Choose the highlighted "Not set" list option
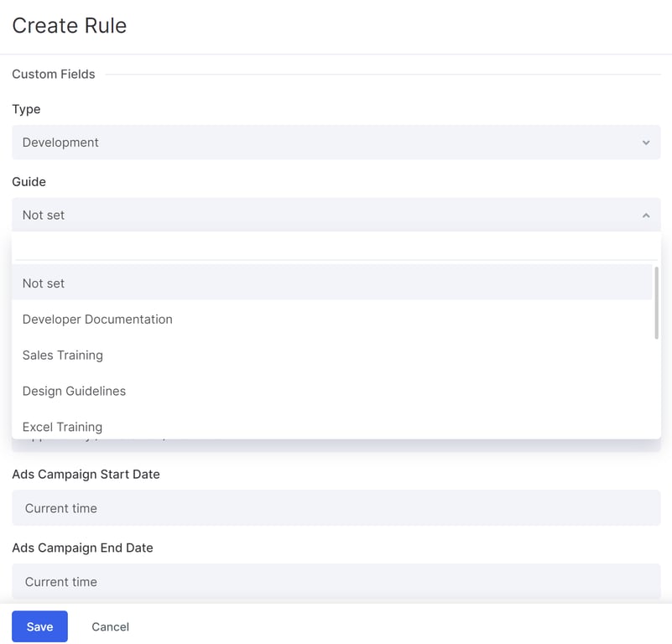672x644 pixels. point(331,283)
